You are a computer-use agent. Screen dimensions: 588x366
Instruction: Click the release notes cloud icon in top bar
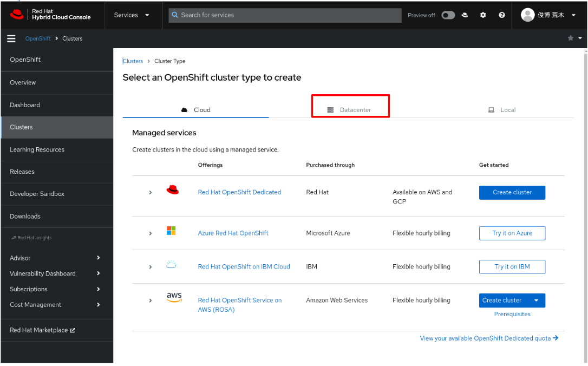[465, 15]
